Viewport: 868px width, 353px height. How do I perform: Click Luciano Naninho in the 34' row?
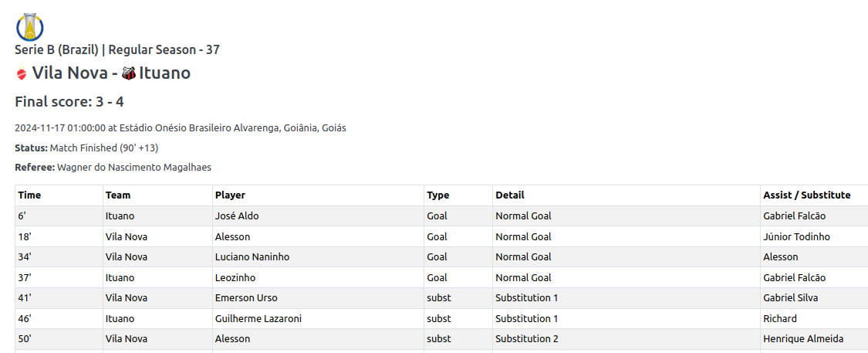tap(252, 257)
